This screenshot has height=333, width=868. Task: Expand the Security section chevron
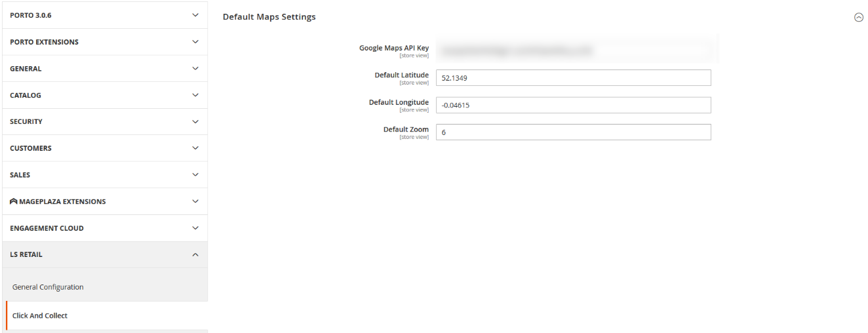195,121
